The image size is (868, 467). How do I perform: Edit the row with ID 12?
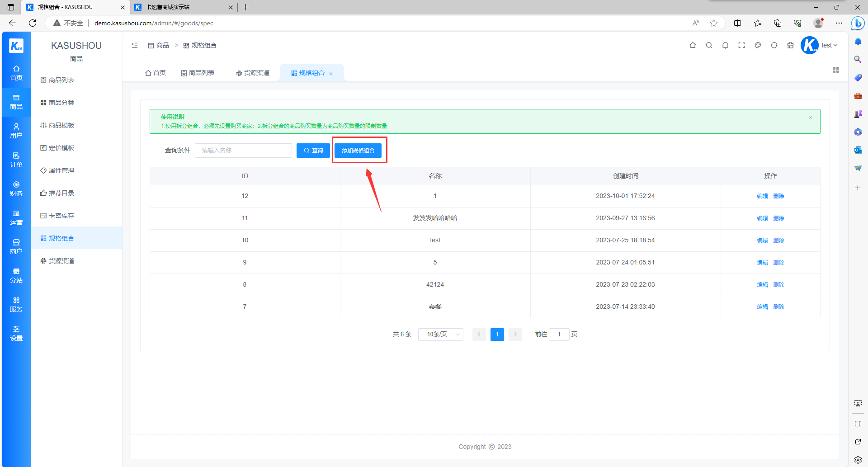[763, 196]
